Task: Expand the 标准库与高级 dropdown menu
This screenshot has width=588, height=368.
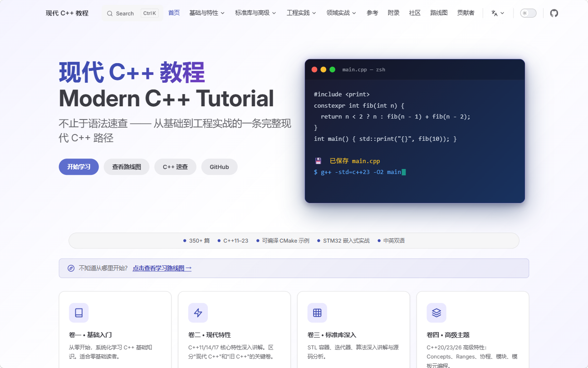Action: 255,13
